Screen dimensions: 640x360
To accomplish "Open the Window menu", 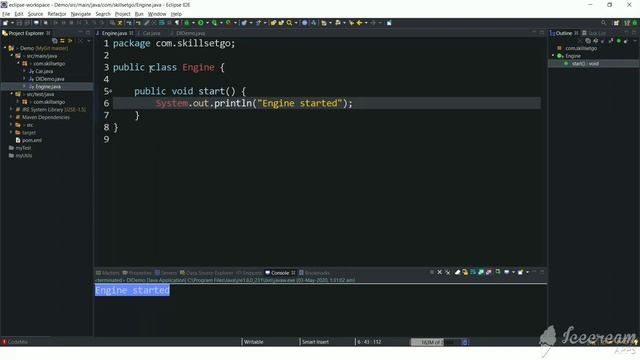I will tap(157, 14).
